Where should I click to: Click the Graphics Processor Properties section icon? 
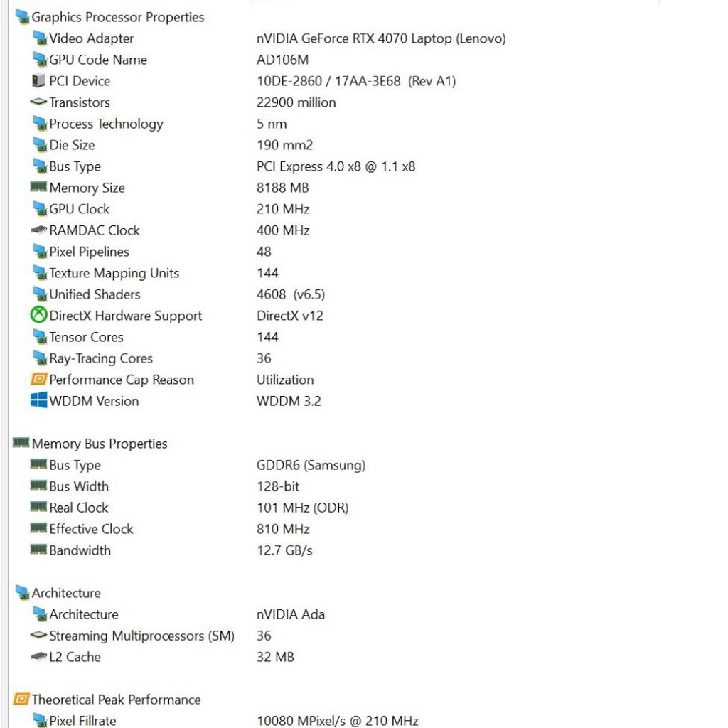(x=22, y=17)
